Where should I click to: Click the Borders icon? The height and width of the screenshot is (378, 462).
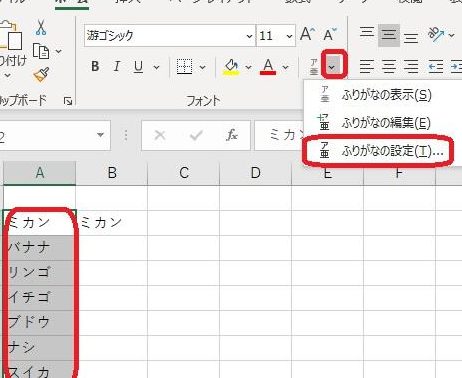(184, 67)
